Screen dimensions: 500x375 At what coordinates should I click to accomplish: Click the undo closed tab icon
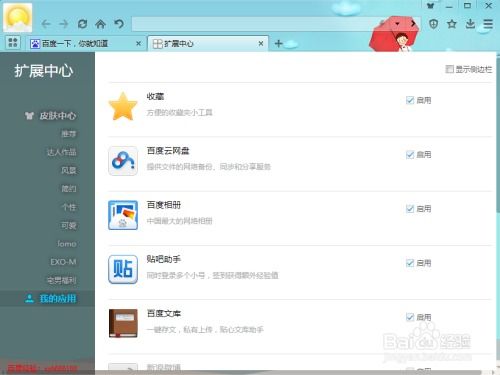click(119, 24)
